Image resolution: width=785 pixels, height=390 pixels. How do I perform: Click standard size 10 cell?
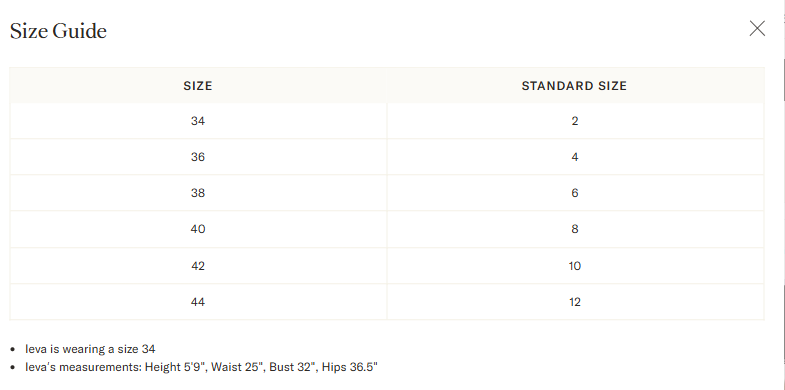(x=575, y=266)
